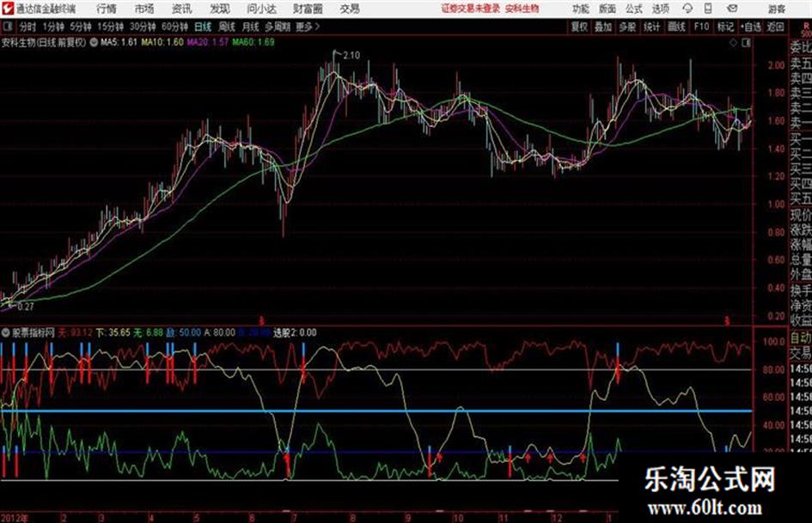Click the 标记 mark toolbar button

click(725, 27)
